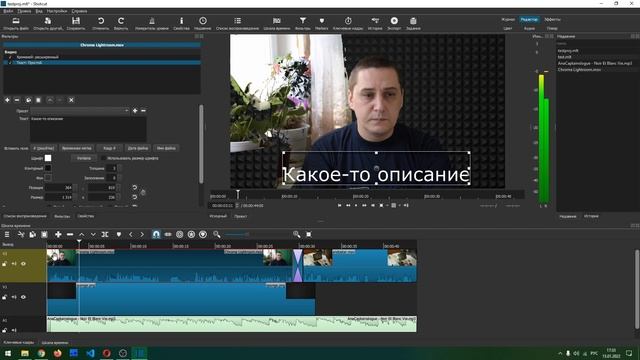Mute the V2 track speaker icon

(x=14, y=264)
